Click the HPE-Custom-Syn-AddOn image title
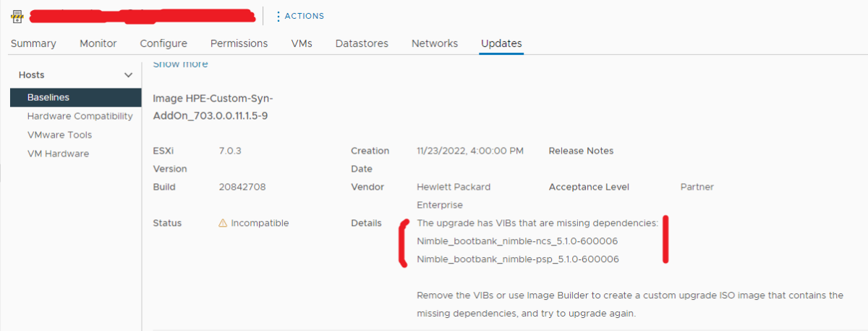The height and width of the screenshot is (331, 868). click(x=213, y=107)
